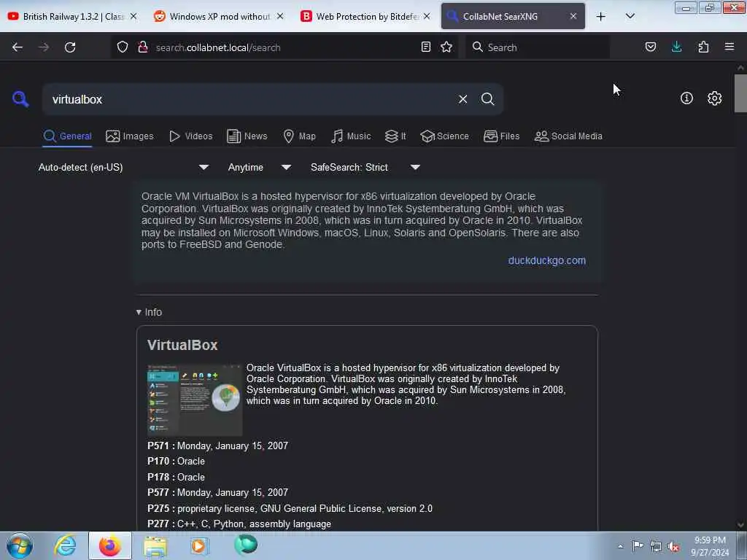747x560 pixels.
Task: Toggle reader view in address bar
Action: (426, 47)
